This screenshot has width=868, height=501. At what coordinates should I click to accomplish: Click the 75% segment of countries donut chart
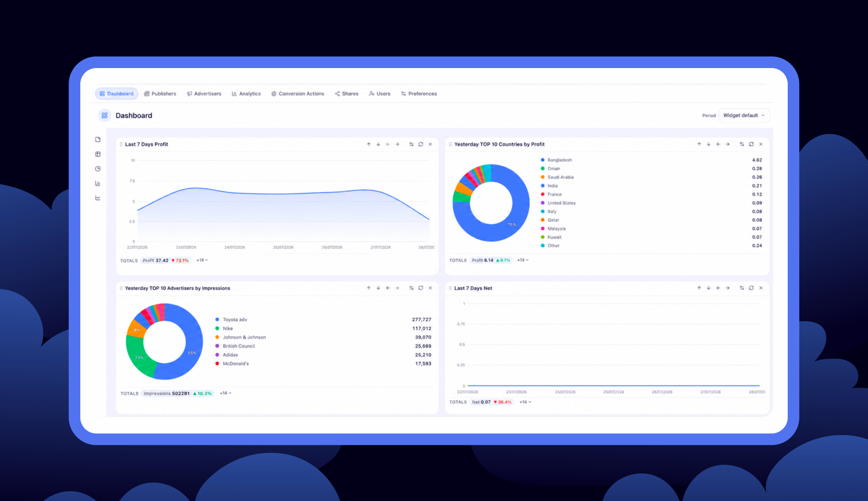click(x=512, y=225)
